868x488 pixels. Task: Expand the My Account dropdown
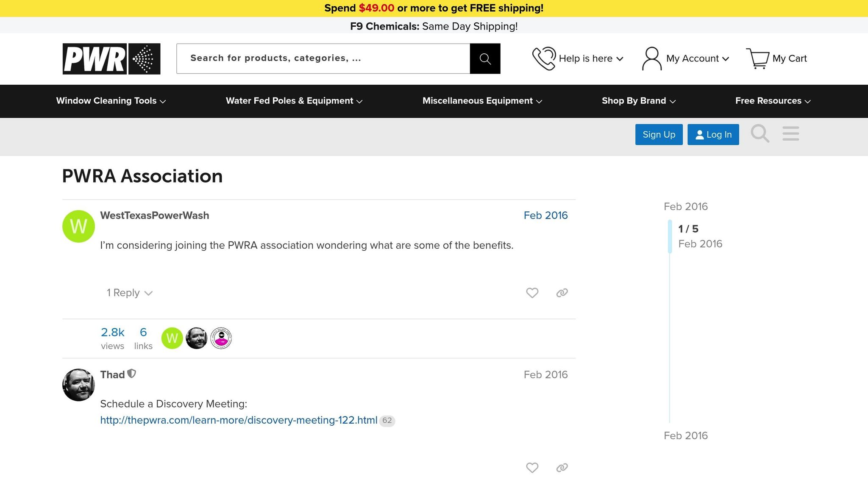click(698, 58)
